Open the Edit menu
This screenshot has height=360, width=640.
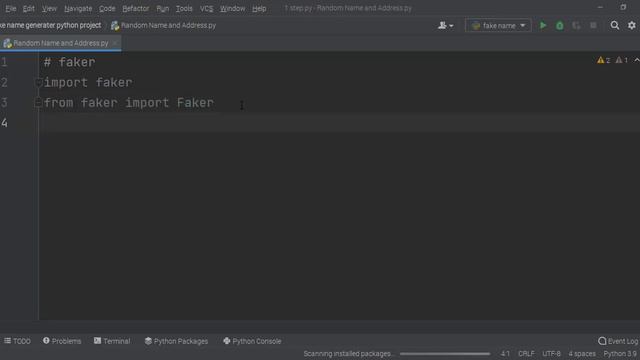pyautogui.click(x=29, y=8)
